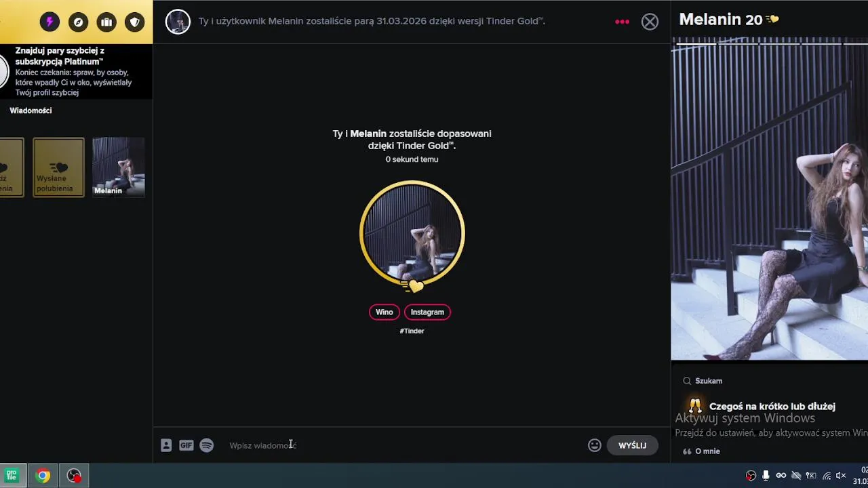Viewport: 868px width, 488px height.
Task: Click the O mnie section label
Action: [707, 451]
